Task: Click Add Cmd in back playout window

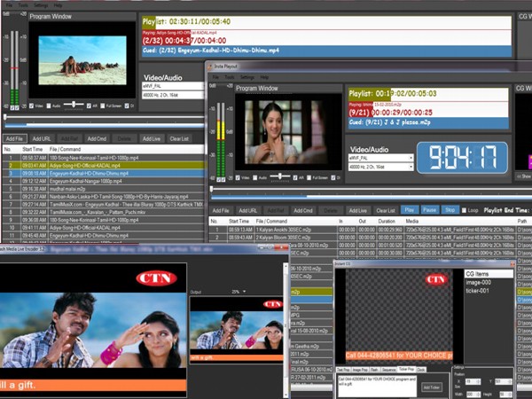Action: click(97, 139)
